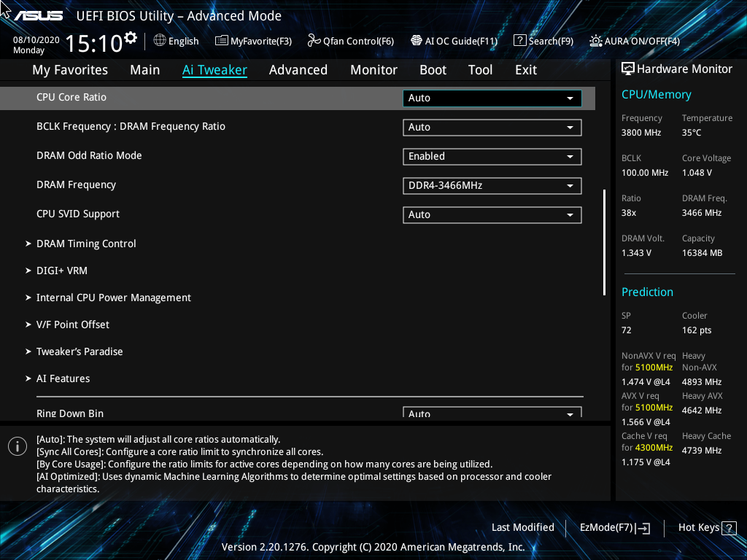Click the vertical scrollbar of settings list

pyautogui.click(x=604, y=242)
